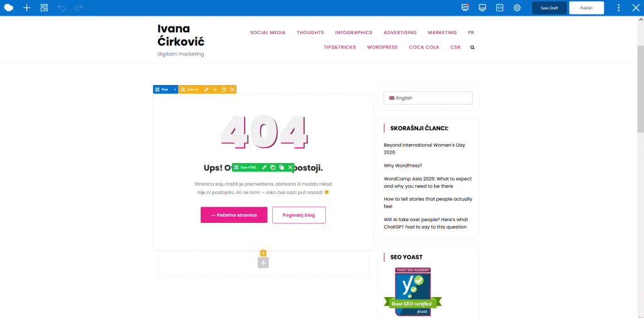Open the templates layout icon in top bar
Screen dimensions: 644x318
click(44, 8)
